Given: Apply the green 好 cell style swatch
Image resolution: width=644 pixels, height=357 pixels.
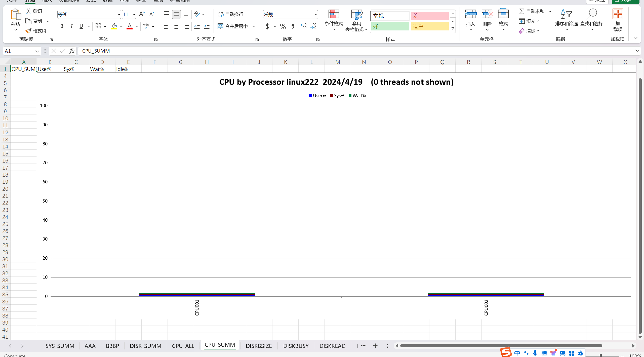Looking at the screenshot, I should [x=390, y=26].
